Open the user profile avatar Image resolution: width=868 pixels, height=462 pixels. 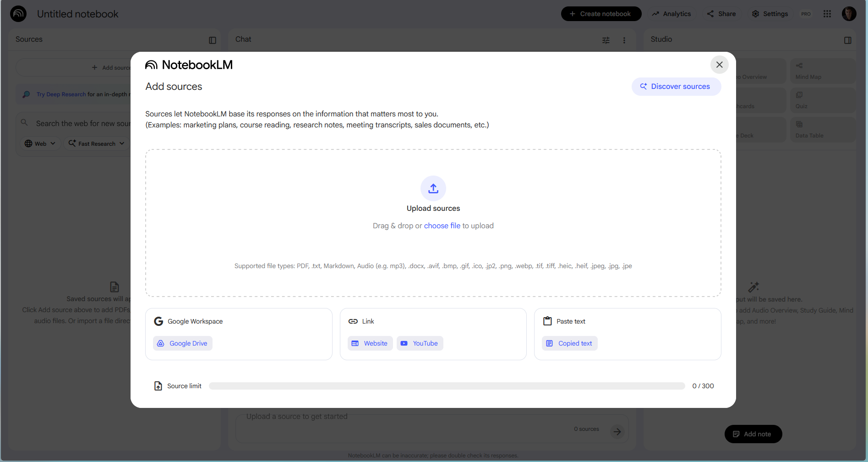(x=849, y=14)
